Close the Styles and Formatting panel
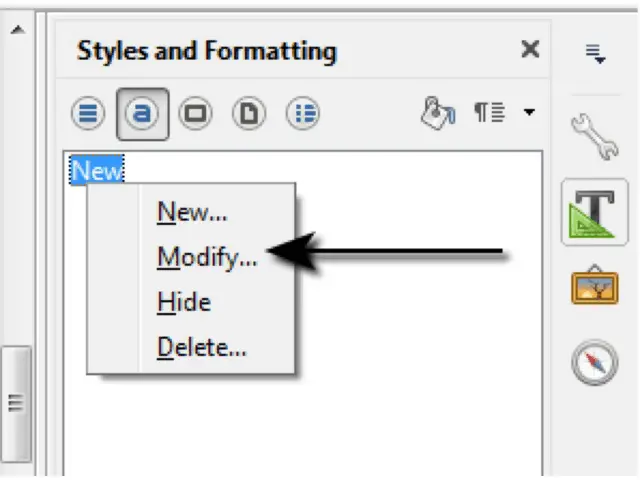640x480 pixels. pos(530,49)
